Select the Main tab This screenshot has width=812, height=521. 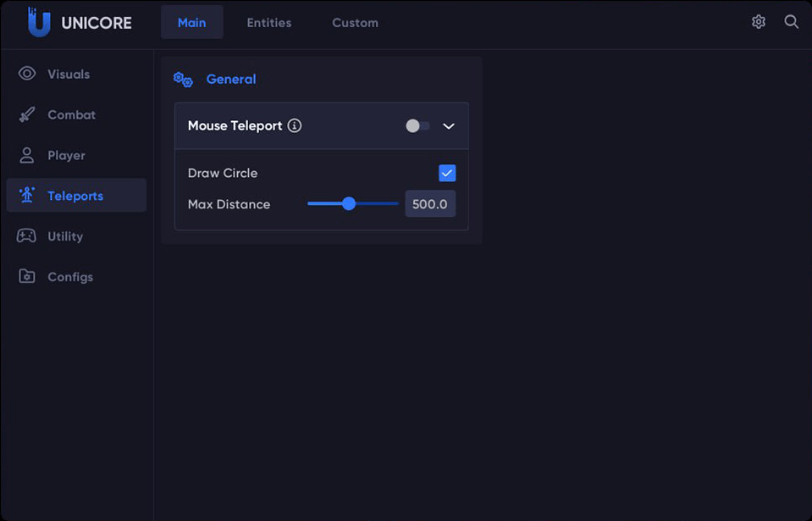point(191,23)
